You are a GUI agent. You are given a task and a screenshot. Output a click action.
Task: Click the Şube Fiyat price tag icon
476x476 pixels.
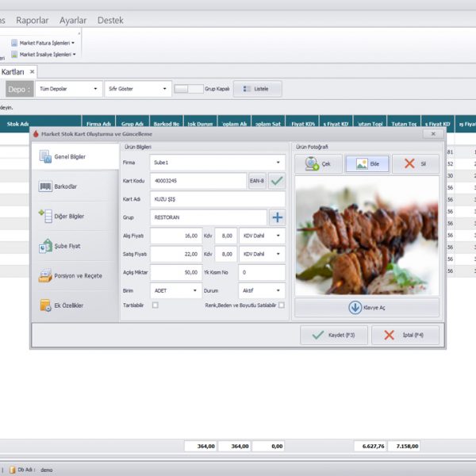point(45,246)
